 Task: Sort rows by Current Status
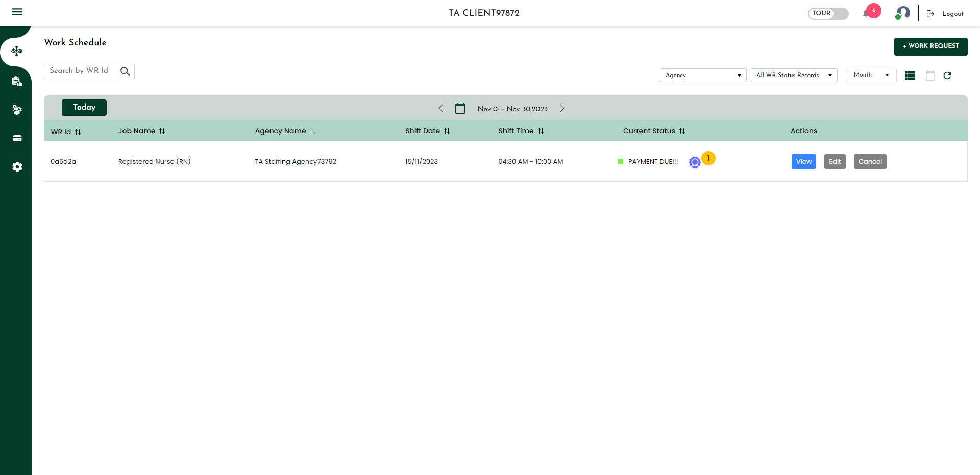pos(683,131)
